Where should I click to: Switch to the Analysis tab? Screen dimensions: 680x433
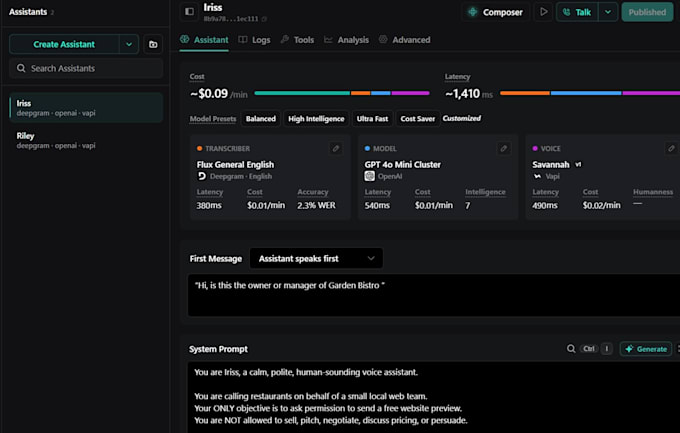(347, 40)
